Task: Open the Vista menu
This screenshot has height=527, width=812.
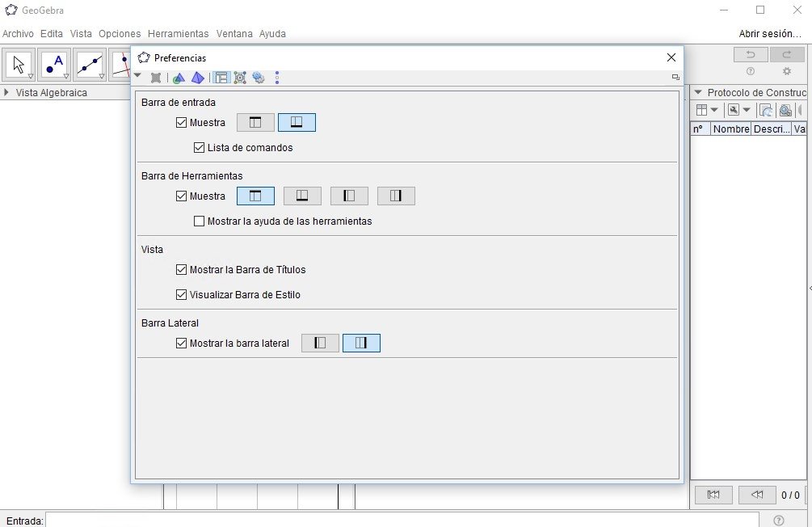Action: tap(81, 34)
